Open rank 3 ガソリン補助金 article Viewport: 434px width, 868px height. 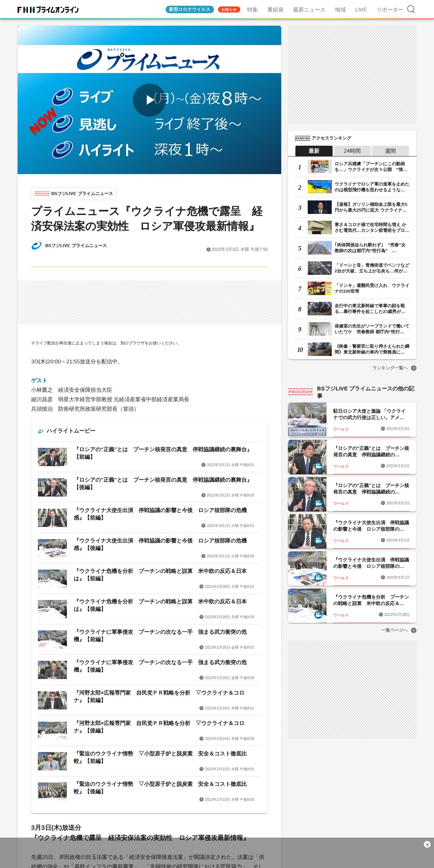352,207
